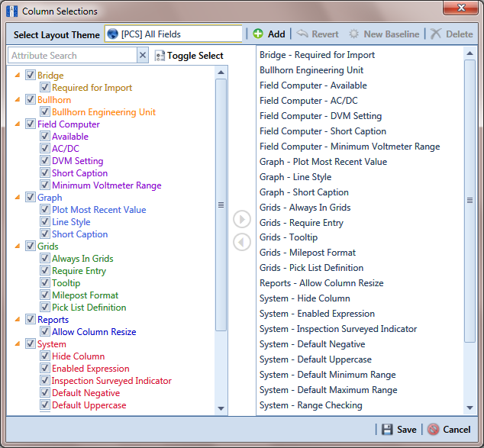
Task: Select the Default Uppercase tree label
Action: [x=89, y=404]
